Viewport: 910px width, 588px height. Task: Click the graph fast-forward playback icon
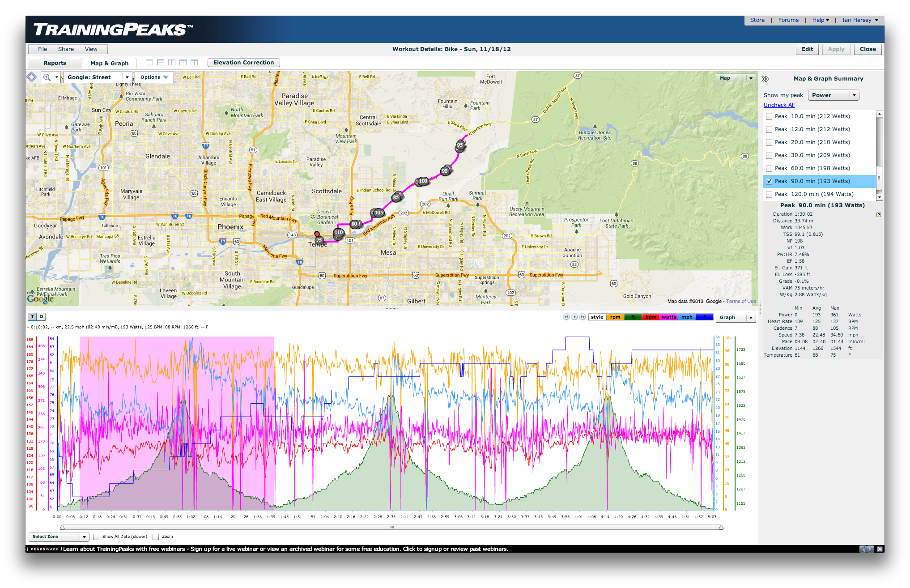pyautogui.click(x=583, y=317)
